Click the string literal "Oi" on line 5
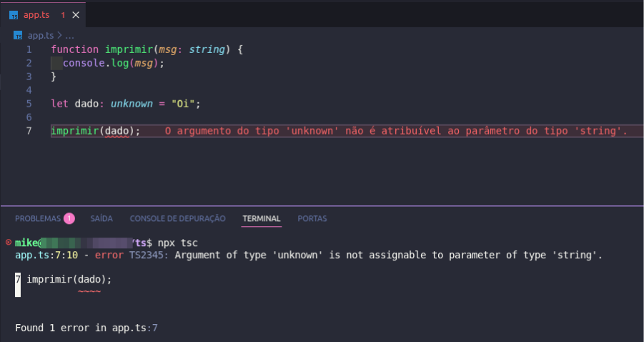This screenshot has height=342, width=644. pyautogui.click(x=183, y=104)
